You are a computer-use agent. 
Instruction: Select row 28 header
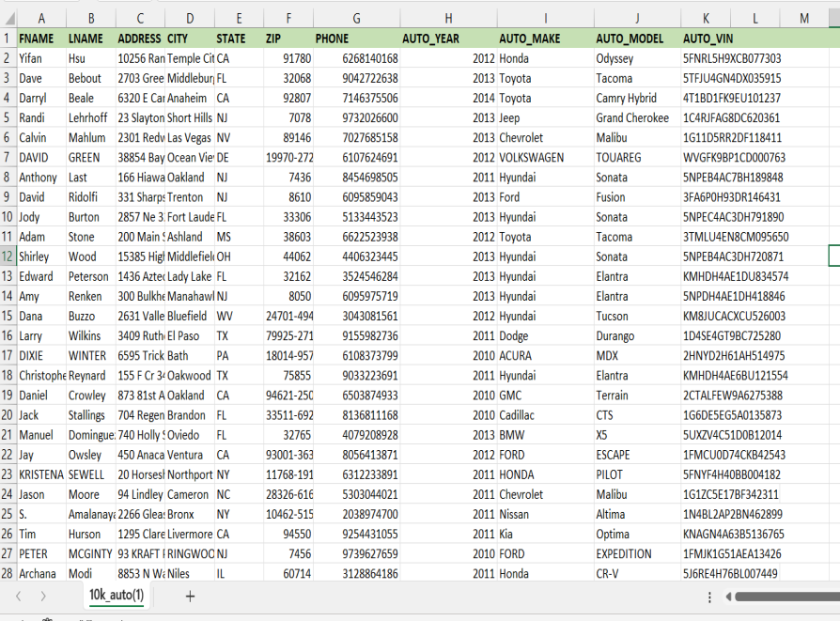pyautogui.click(x=8, y=574)
